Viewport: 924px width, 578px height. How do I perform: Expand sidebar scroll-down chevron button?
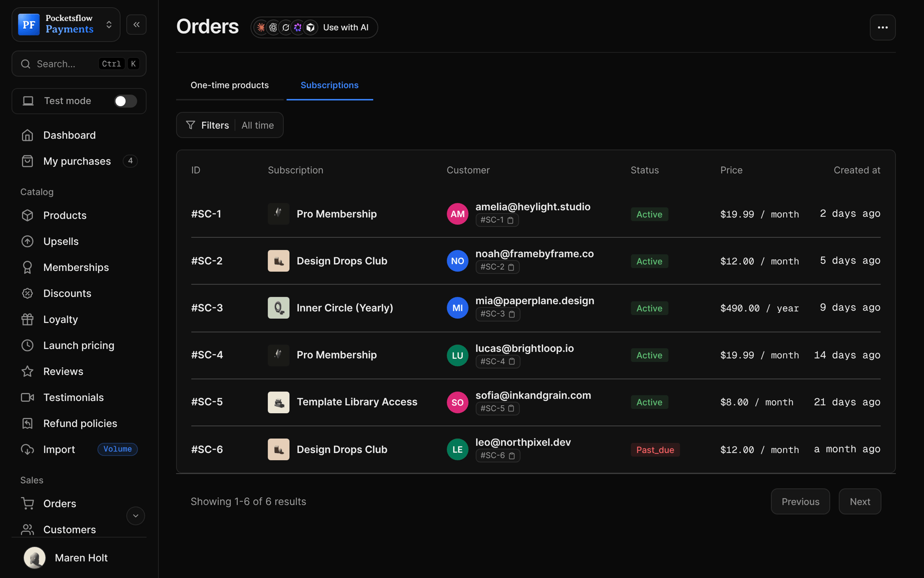click(135, 516)
